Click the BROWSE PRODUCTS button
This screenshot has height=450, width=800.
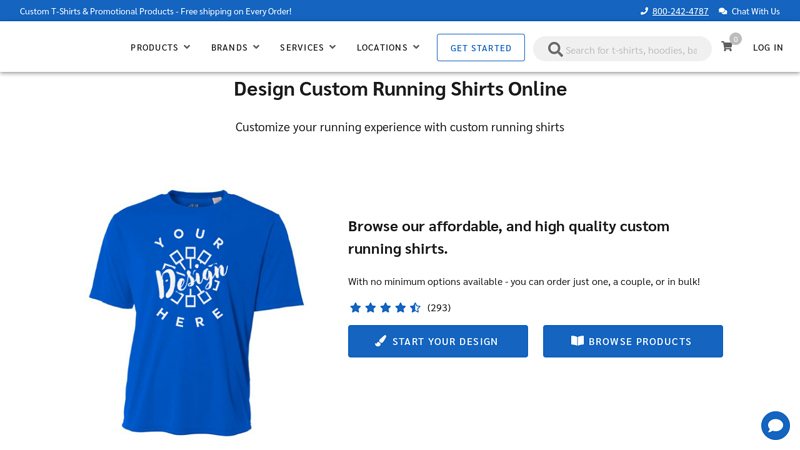coord(633,341)
